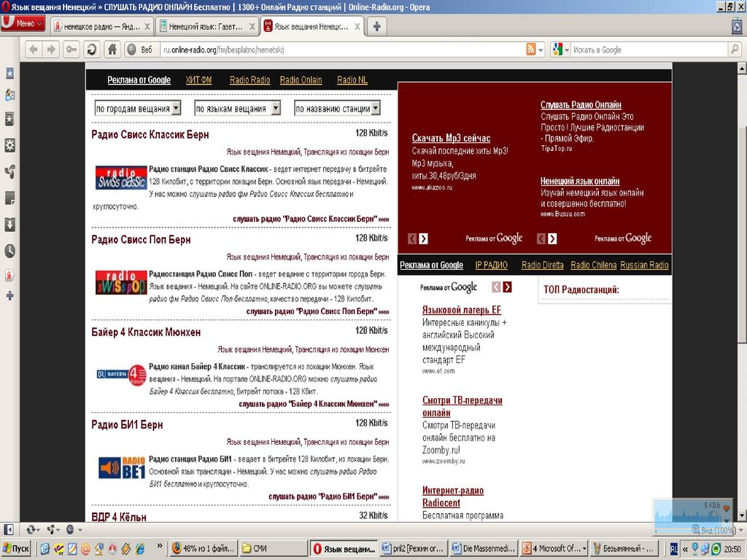
Task: Open the Unite sidebar panel
Action: (9, 171)
